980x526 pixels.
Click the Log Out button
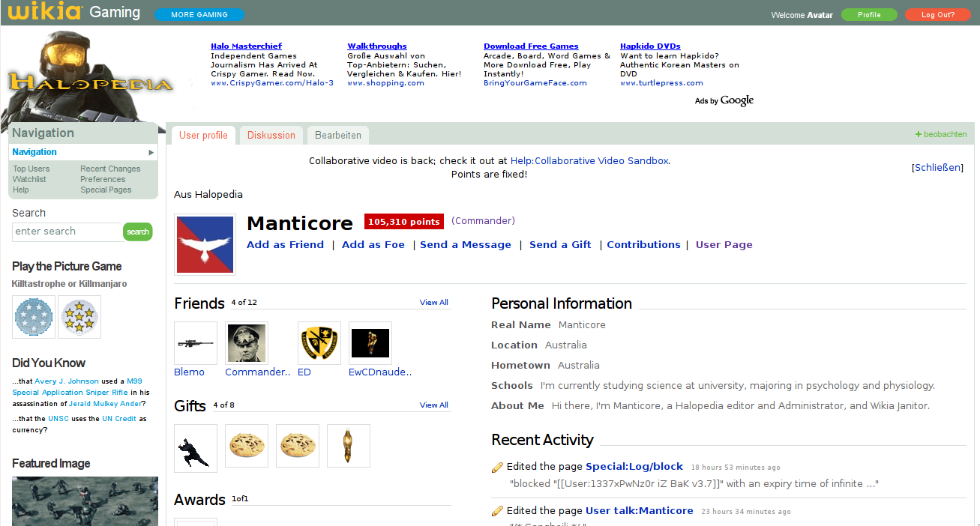coord(938,14)
